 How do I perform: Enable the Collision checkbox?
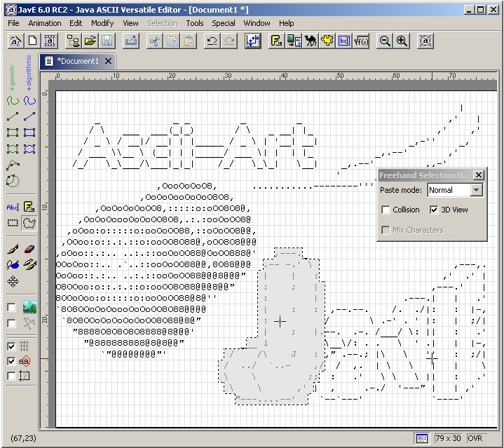[386, 210]
